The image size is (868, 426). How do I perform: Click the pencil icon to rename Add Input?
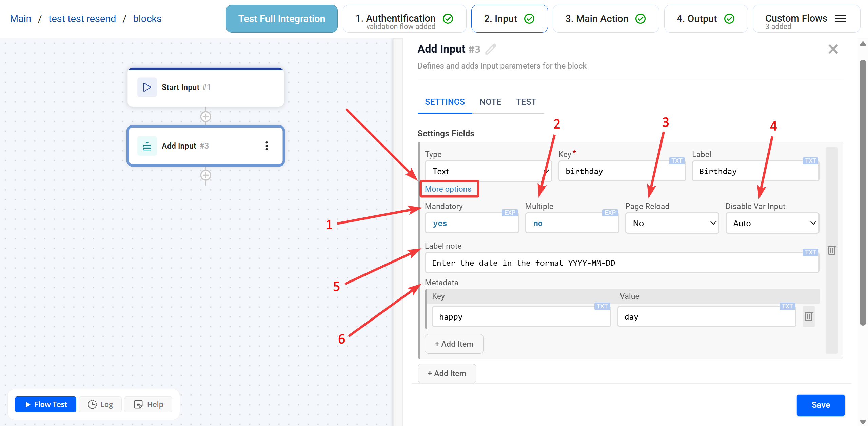point(491,49)
